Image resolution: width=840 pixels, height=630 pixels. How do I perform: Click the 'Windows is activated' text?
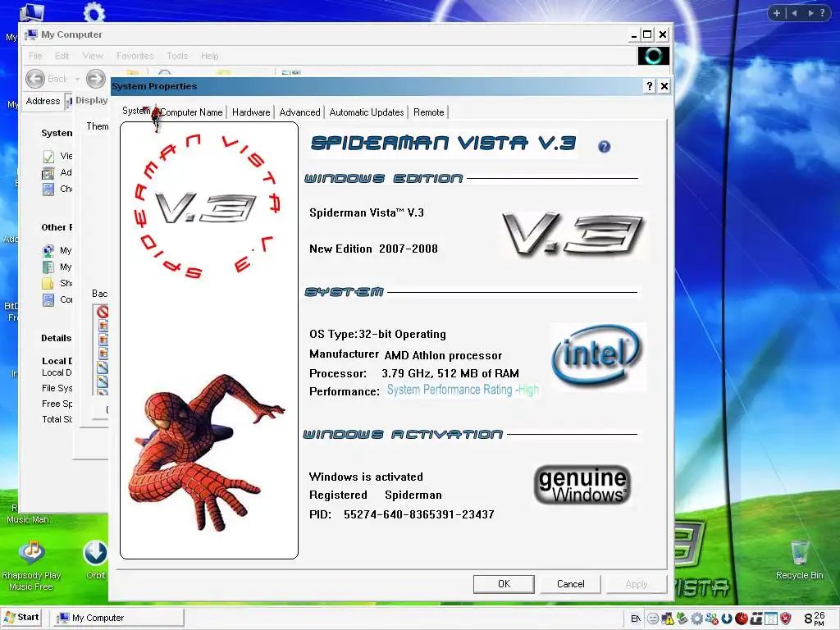(x=366, y=477)
